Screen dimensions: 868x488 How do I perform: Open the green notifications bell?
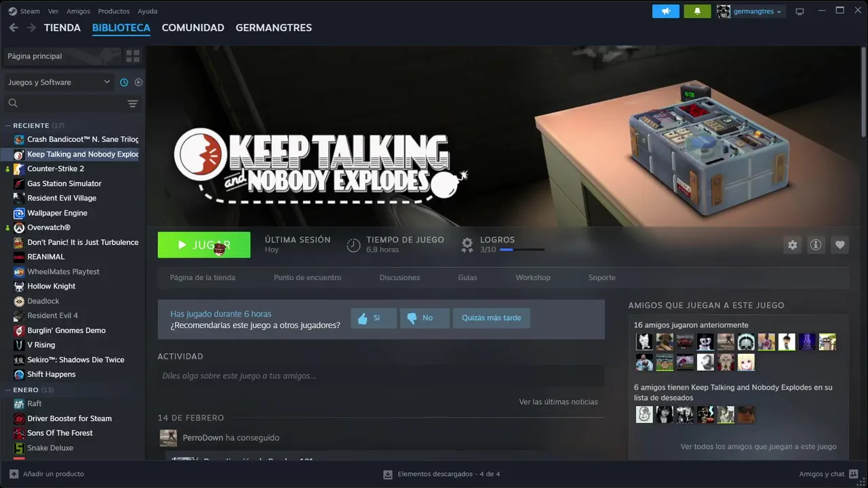(x=697, y=11)
